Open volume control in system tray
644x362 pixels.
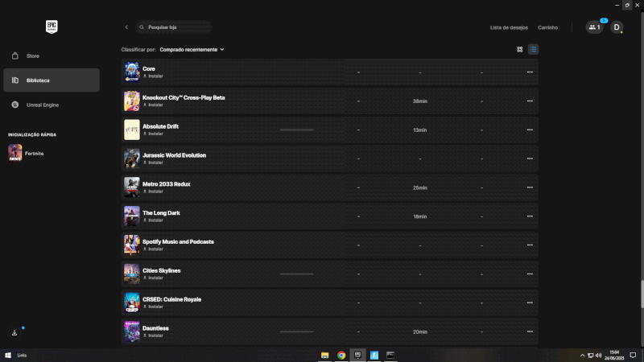(x=599, y=356)
